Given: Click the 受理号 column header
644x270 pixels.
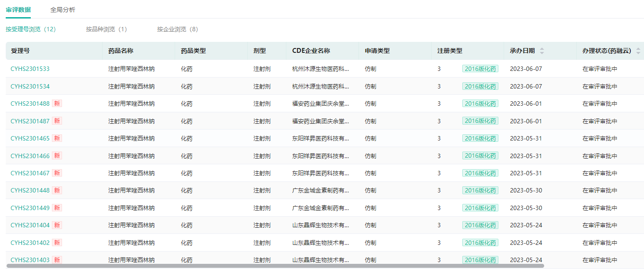Looking at the screenshot, I should pos(20,51).
